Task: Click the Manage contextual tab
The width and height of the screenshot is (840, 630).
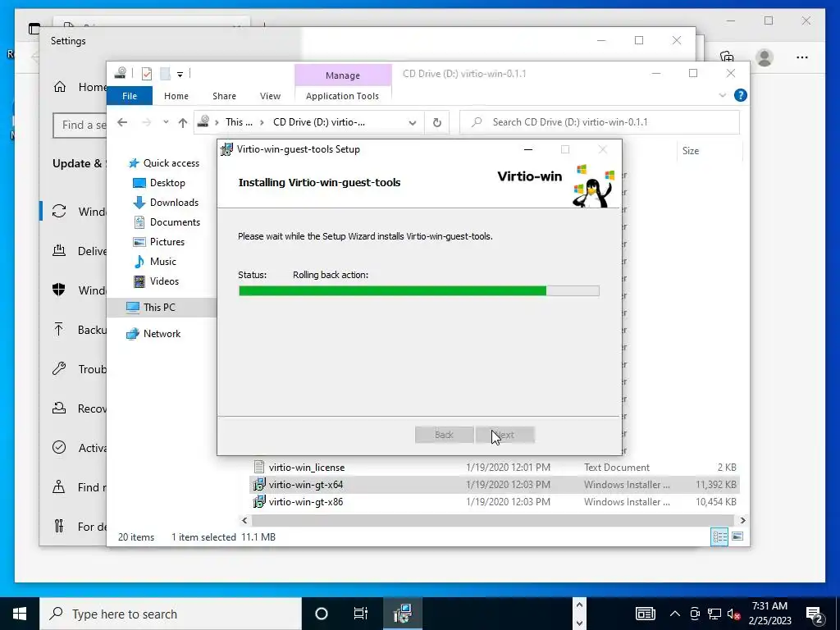Action: coord(343,75)
